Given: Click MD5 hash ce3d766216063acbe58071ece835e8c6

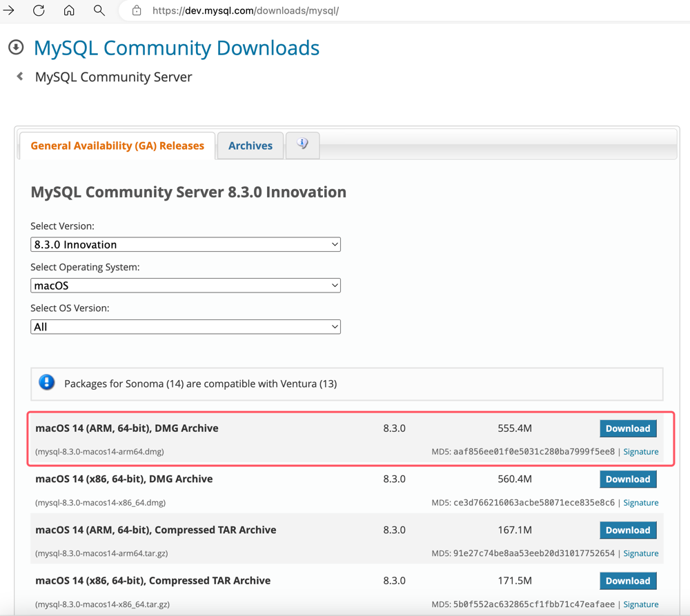Looking at the screenshot, I should tap(534, 502).
